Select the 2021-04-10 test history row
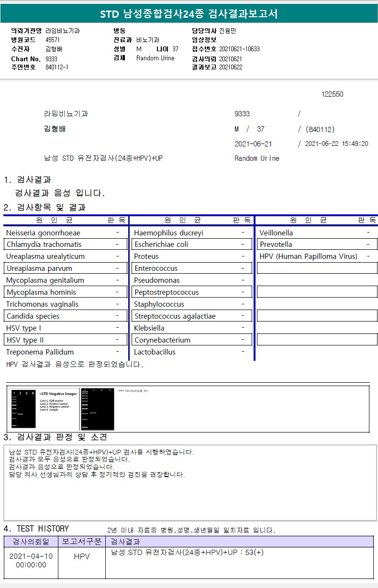378x588 pixels. point(189,563)
